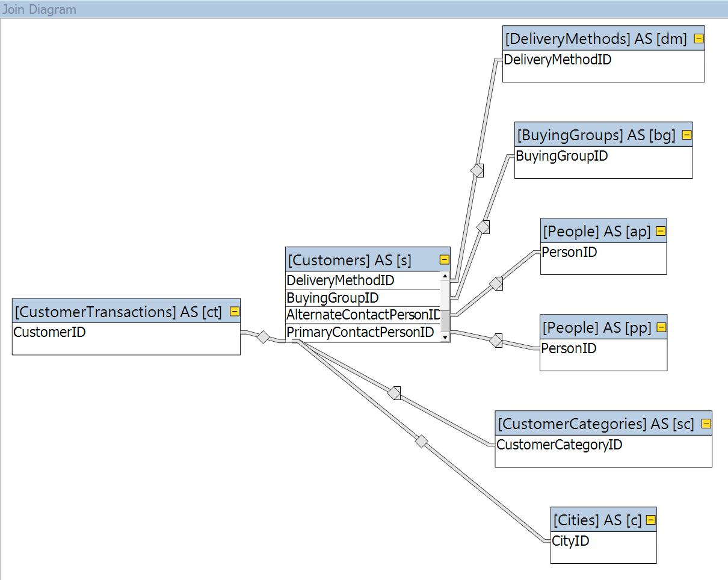The height and width of the screenshot is (580, 728).
Task: Click scroll-down arrow in Customers column list
Action: (445, 338)
